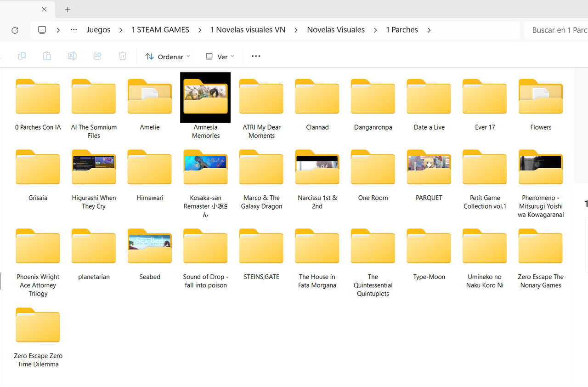
Task: Select the Higurashi When They Cry folder
Action: [94, 167]
